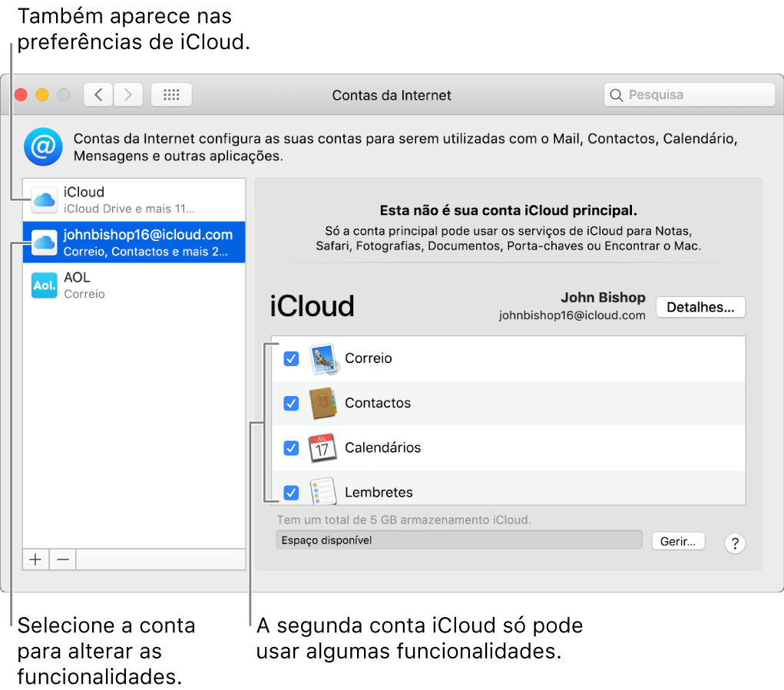The height and width of the screenshot is (690, 784).
Task: Add a new account with the plus button
Action: coord(35,559)
